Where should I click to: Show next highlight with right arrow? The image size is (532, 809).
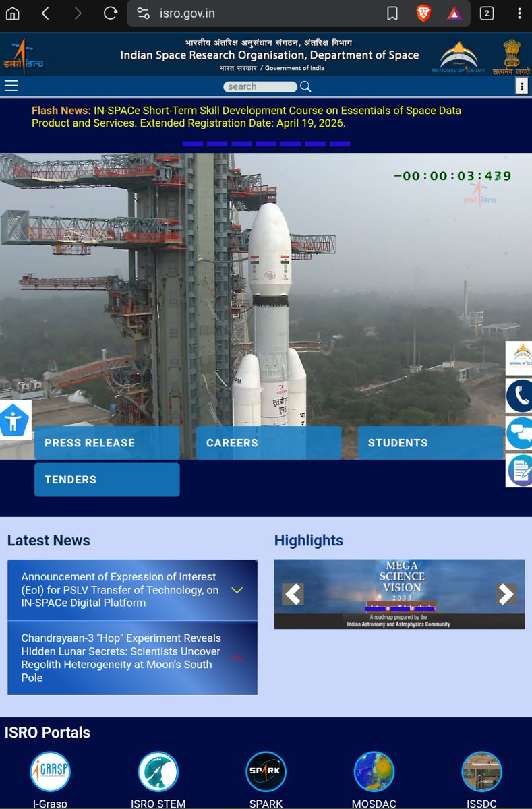tap(506, 594)
